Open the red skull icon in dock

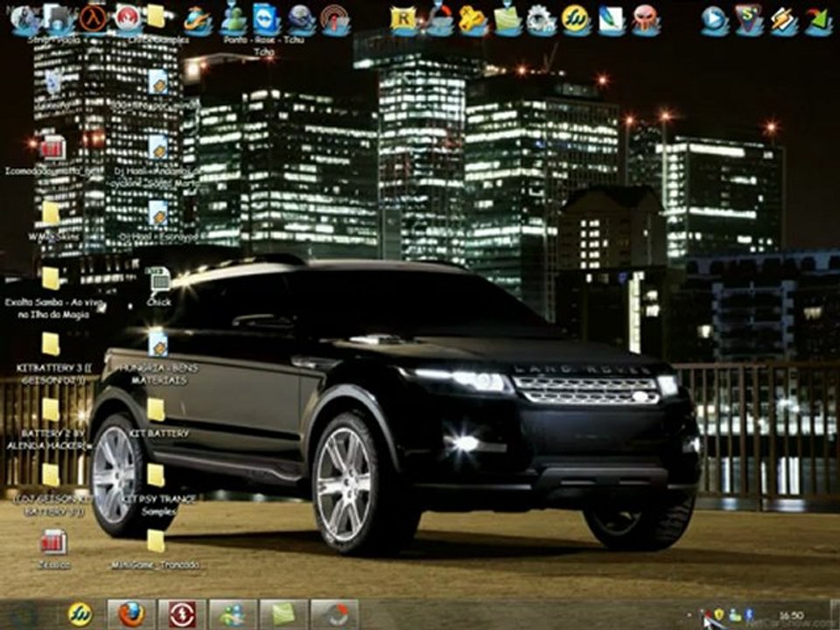[646, 20]
